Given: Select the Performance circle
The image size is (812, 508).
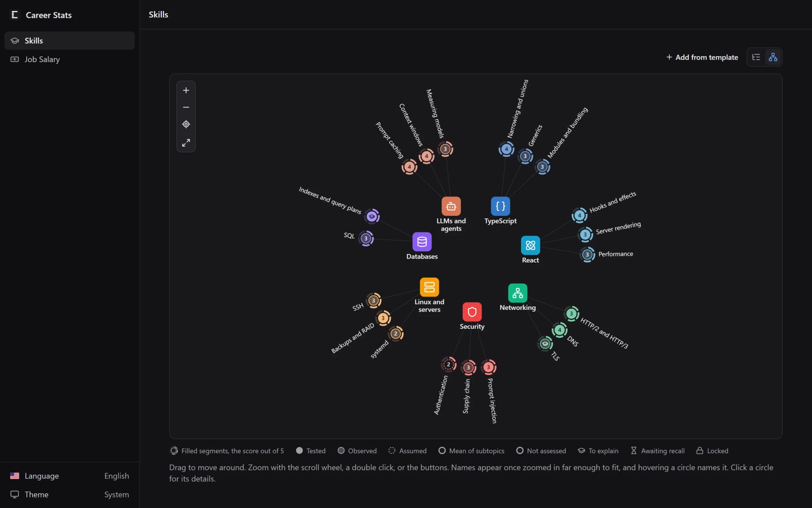Looking at the screenshot, I should [587, 254].
